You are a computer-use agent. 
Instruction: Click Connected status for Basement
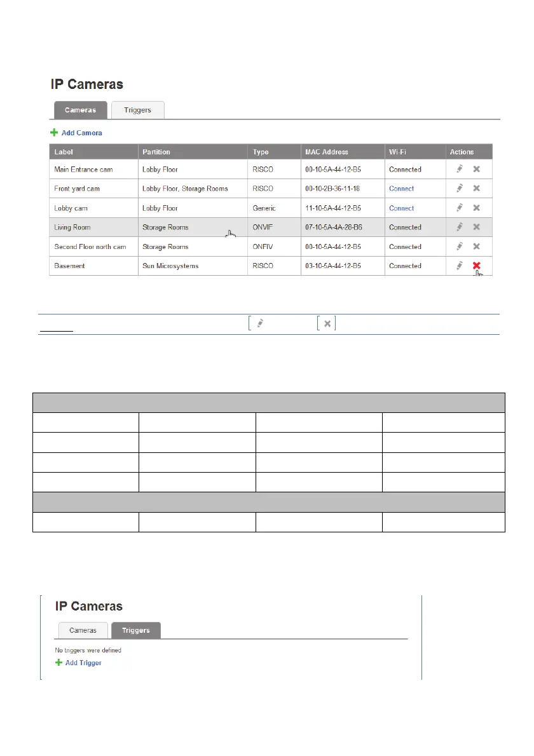405,266
